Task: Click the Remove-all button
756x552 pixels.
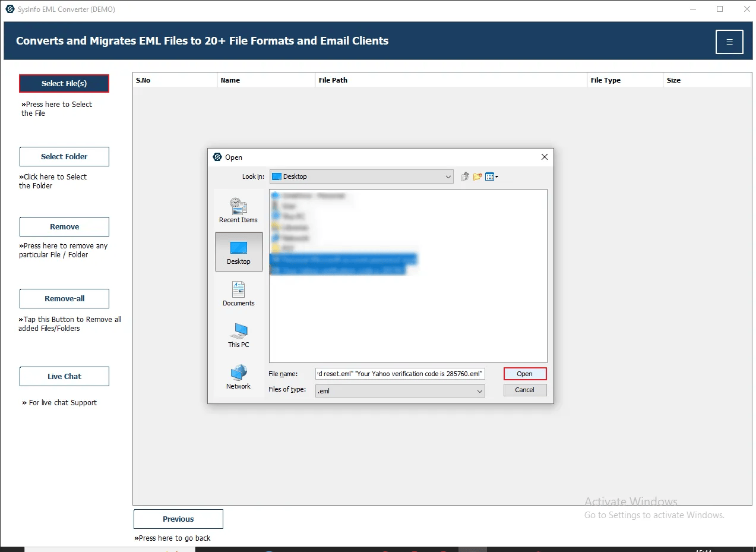Action: coord(64,298)
